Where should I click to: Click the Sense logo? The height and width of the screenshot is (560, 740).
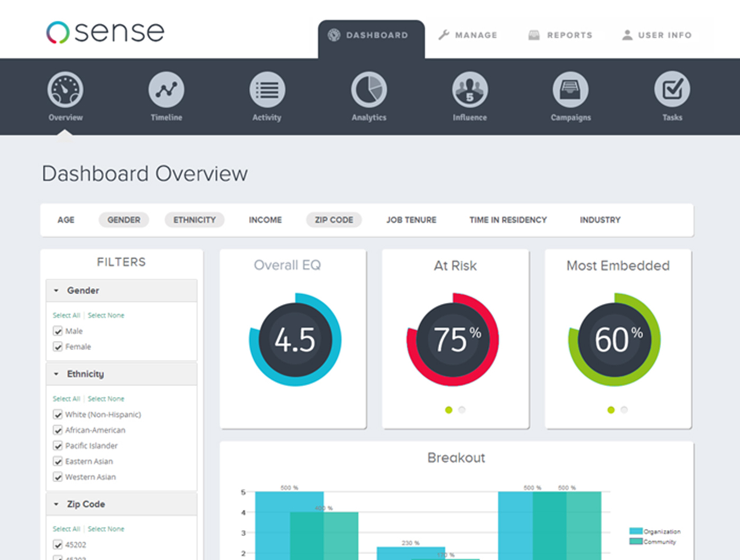105,32
